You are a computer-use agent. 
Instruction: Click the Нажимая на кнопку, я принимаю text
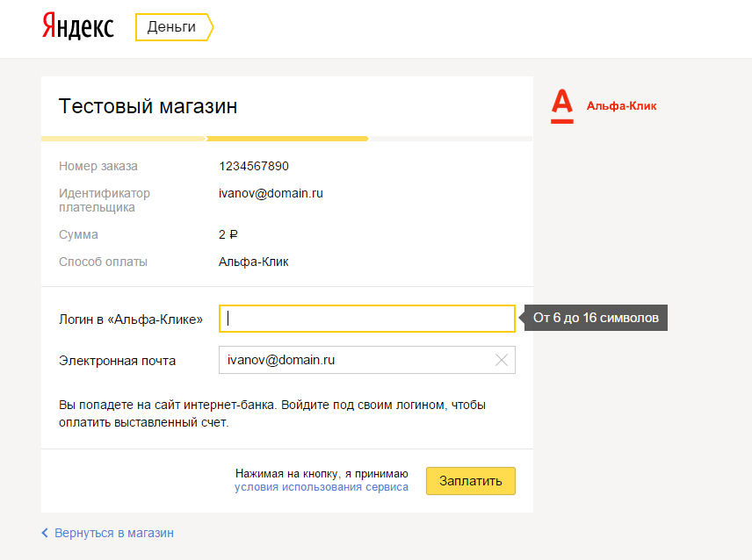(x=322, y=474)
